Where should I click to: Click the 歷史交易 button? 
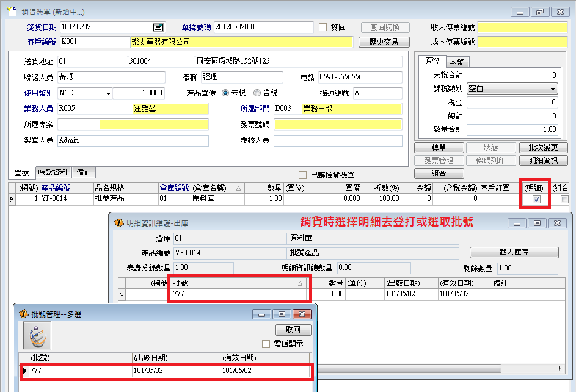[x=383, y=42]
